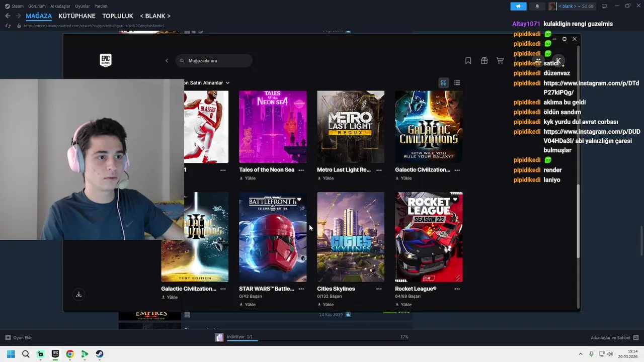Image resolution: width=644 pixels, height=362 pixels.
Task: Open more options for Metro Last Light Redux
Action: (x=379, y=170)
